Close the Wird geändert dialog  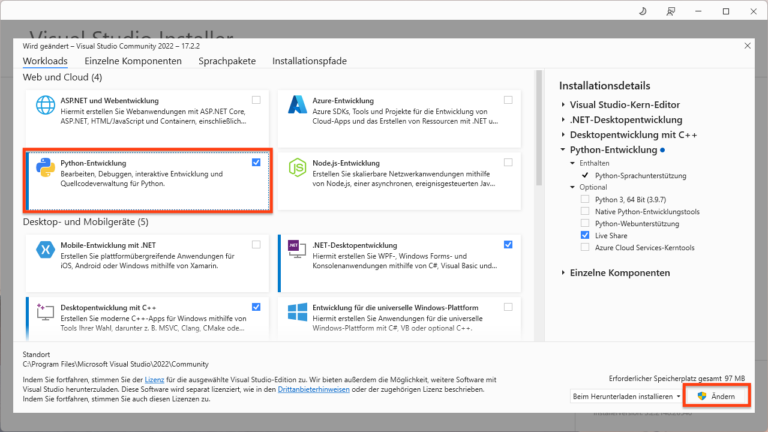coord(747,46)
